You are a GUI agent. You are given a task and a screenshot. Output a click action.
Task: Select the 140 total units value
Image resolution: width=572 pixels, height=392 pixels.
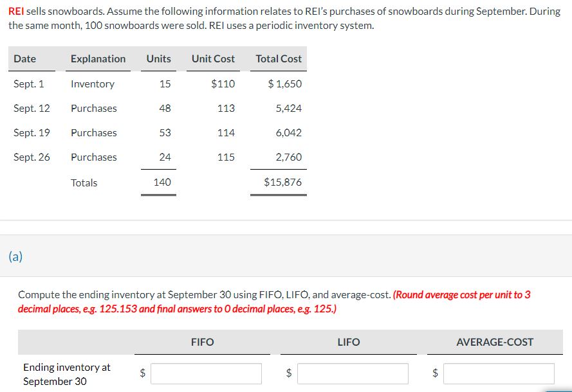point(162,182)
